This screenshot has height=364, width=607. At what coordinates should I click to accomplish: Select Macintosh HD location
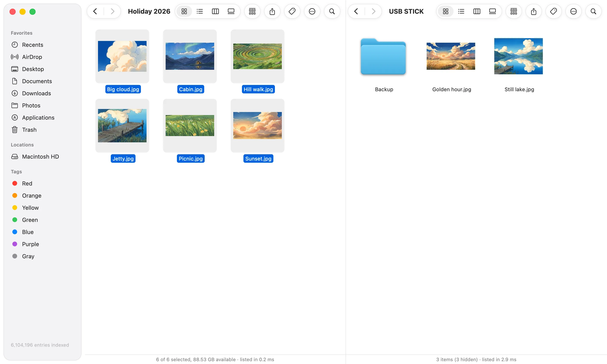(42, 156)
